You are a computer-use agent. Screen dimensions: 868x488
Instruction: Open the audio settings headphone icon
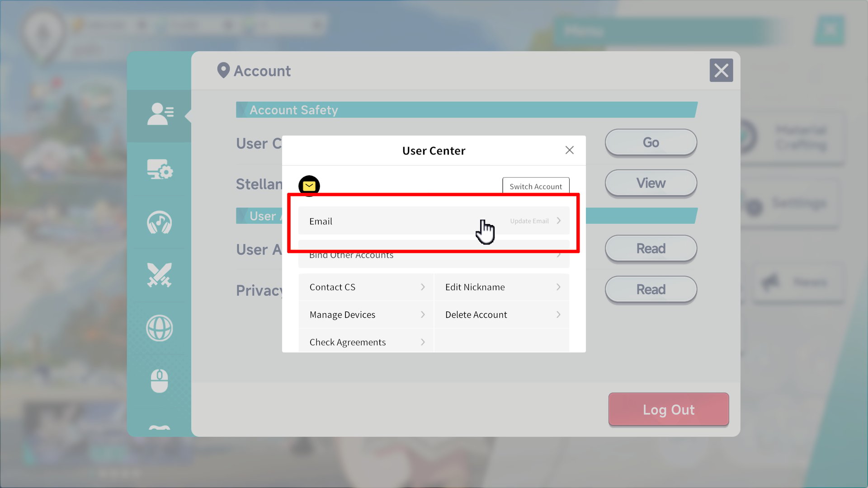click(x=160, y=222)
